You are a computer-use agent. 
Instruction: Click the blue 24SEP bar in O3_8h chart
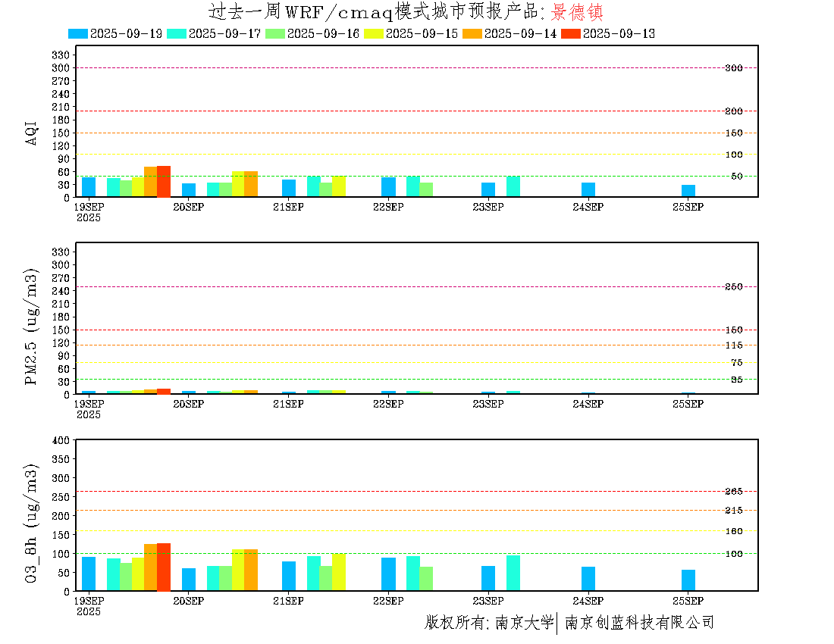click(x=588, y=579)
